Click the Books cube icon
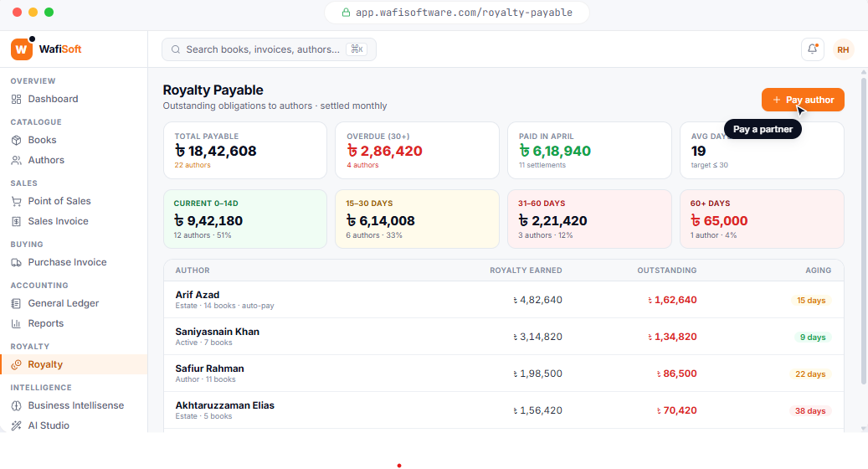868x469 pixels. (x=16, y=140)
